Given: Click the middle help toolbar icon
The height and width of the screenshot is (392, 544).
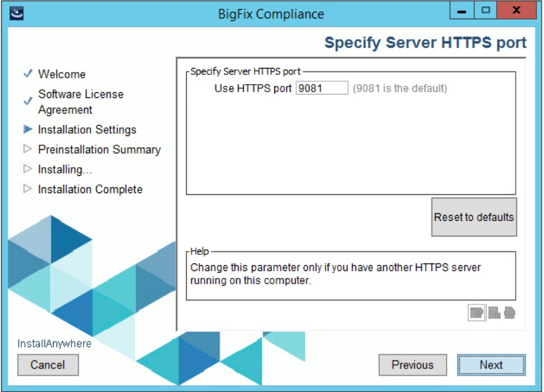Looking at the screenshot, I should pos(494,313).
